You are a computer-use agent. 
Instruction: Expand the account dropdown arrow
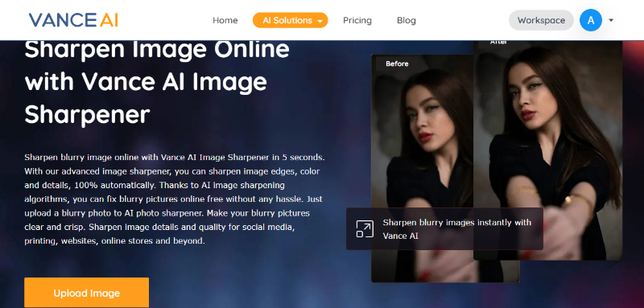tap(611, 20)
